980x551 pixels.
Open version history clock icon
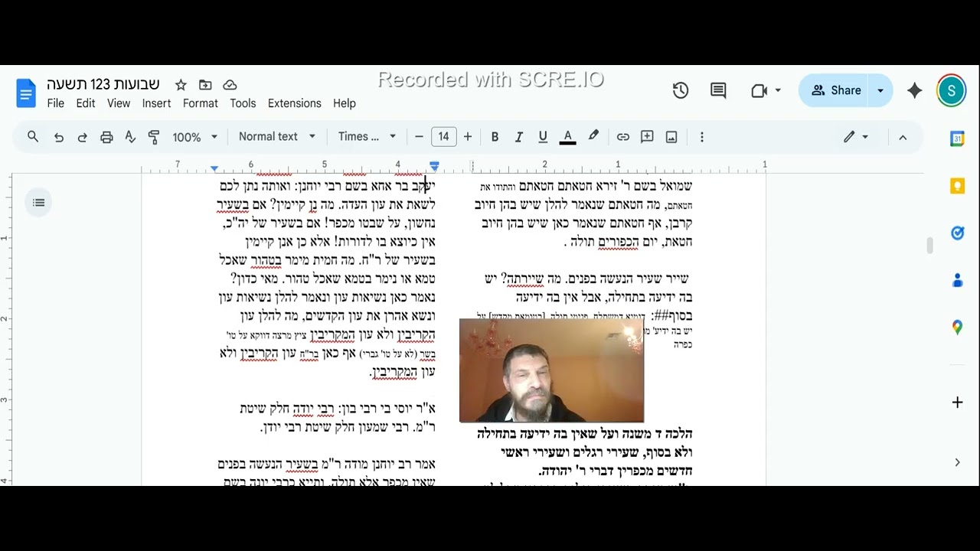tap(681, 90)
